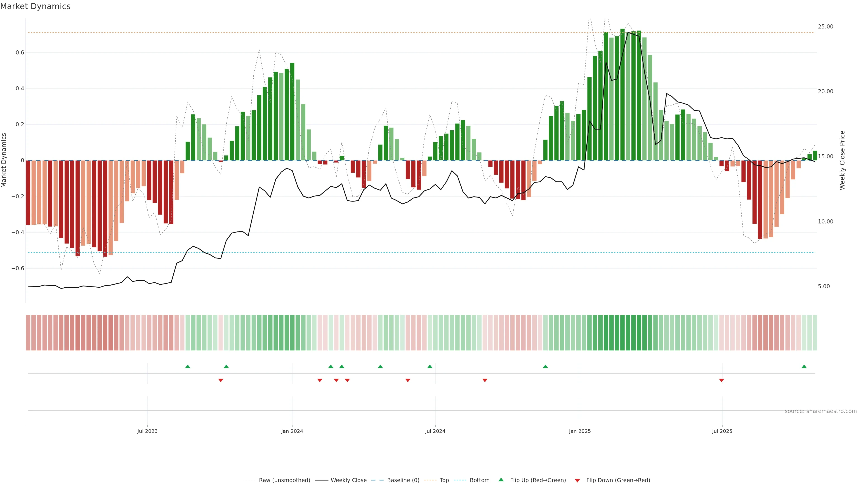Click the red flip-down marker near Jul 2025
This screenshot has width=868, height=488.
(722, 380)
